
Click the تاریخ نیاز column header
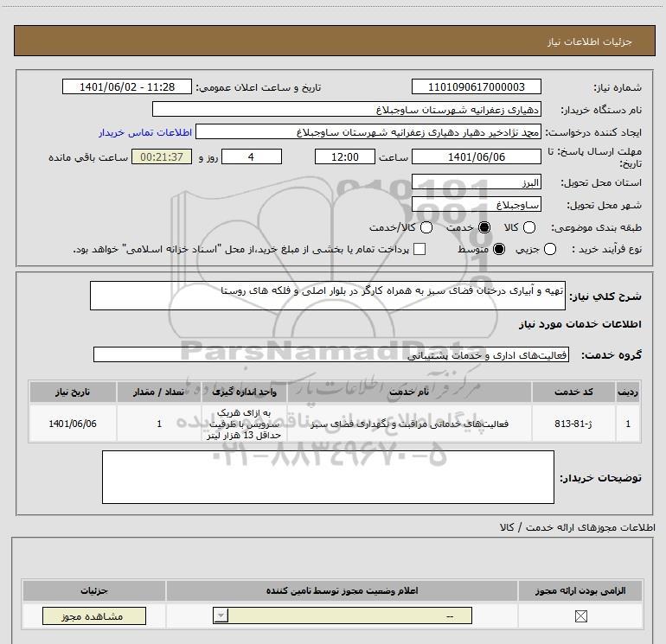tap(73, 392)
